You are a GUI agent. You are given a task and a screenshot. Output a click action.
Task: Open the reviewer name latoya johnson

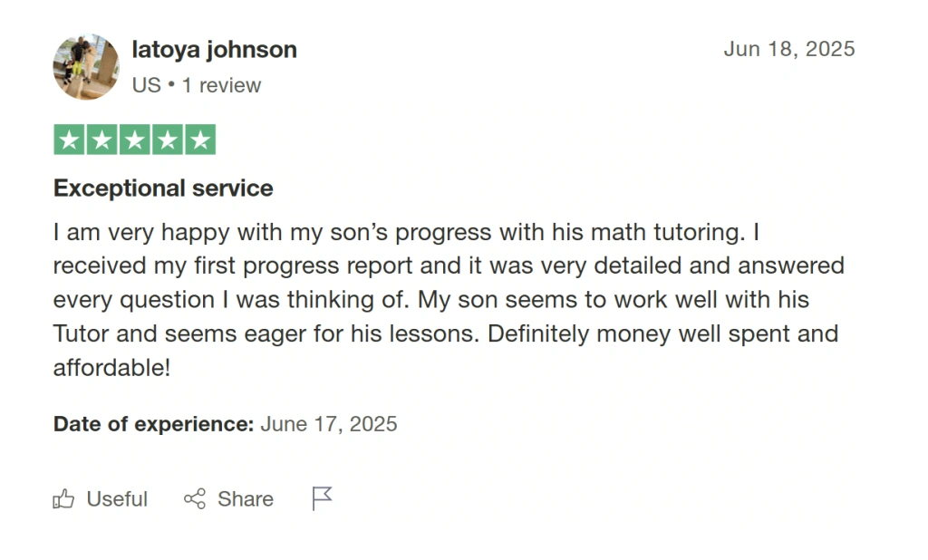pos(215,50)
